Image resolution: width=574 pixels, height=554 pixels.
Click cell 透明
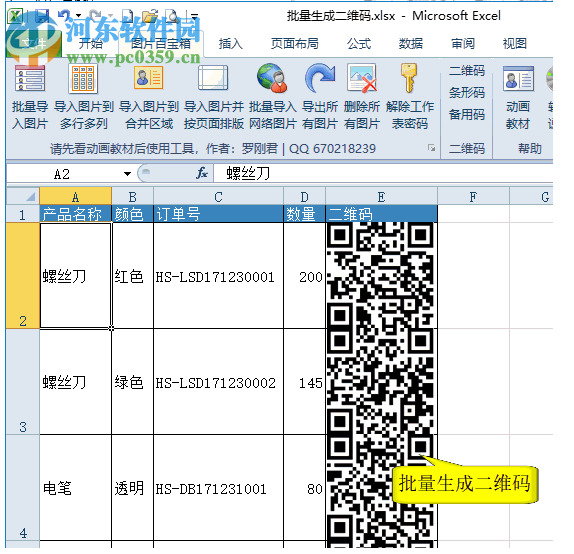pyautogui.click(x=133, y=488)
